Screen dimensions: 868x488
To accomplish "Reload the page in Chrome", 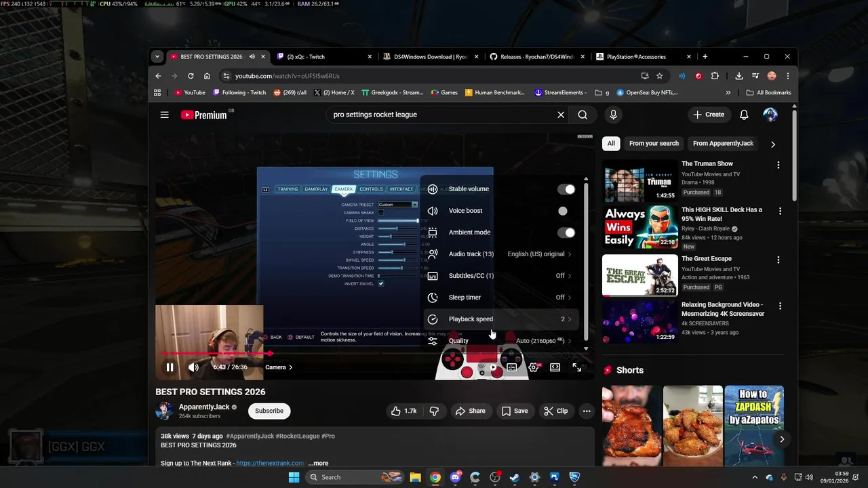I will pyautogui.click(x=191, y=76).
